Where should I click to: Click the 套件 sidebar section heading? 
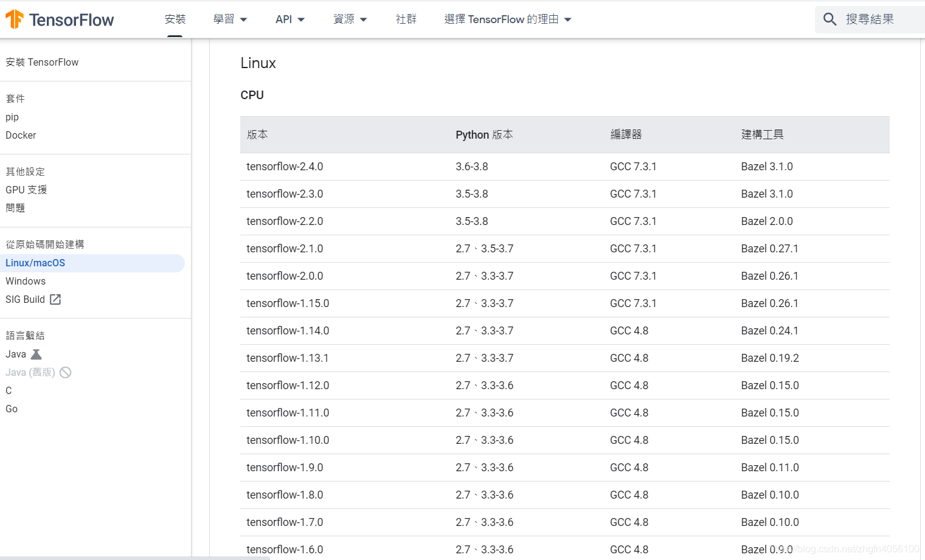point(15,99)
